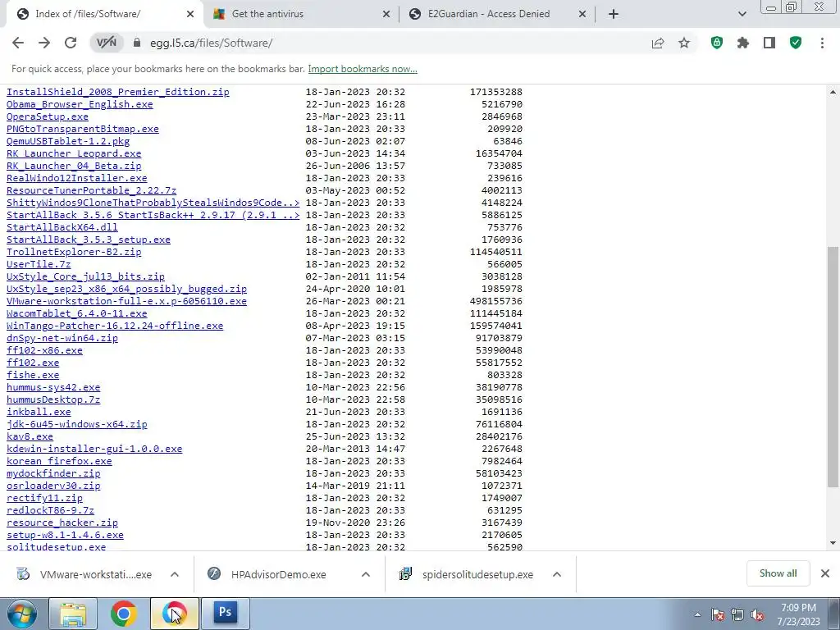Open the Windows Start menu
This screenshot has width=840, height=630.
click(21, 614)
